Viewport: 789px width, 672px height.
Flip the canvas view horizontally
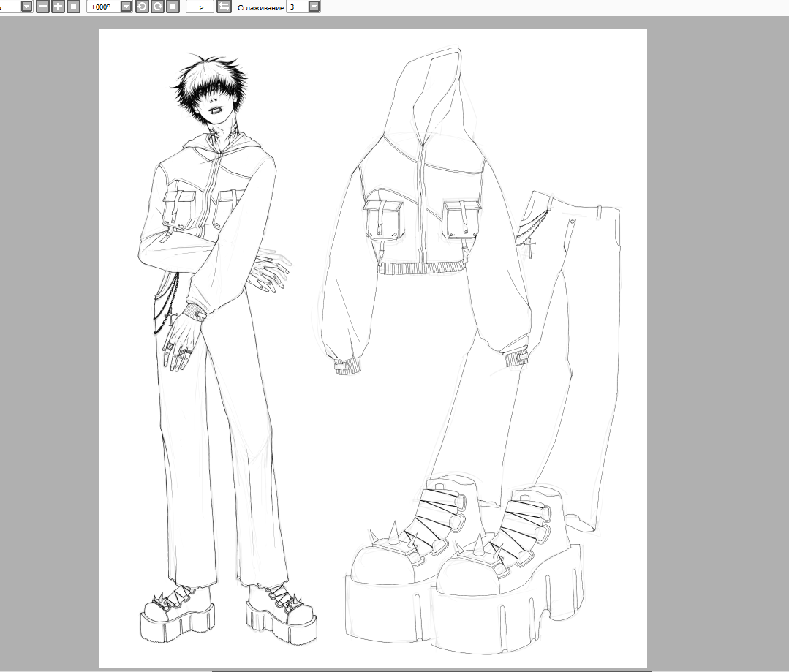click(224, 7)
